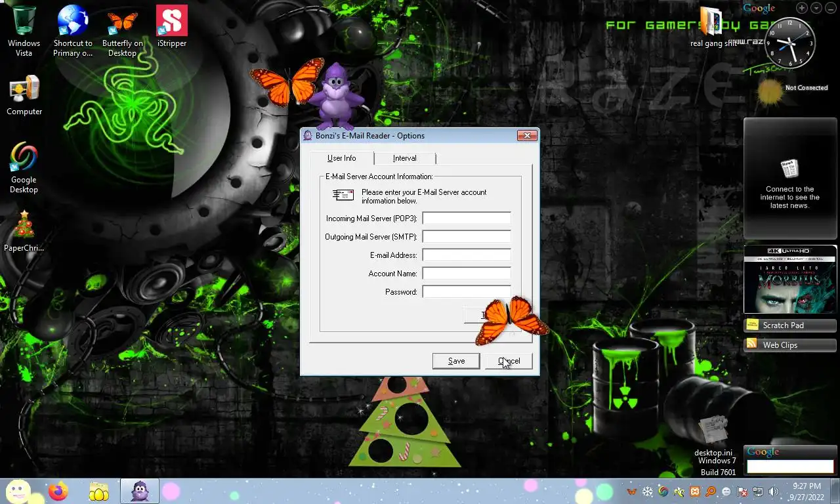Viewport: 840px width, 504px height.
Task: Open Action Center flag tray icon
Action: [743, 492]
